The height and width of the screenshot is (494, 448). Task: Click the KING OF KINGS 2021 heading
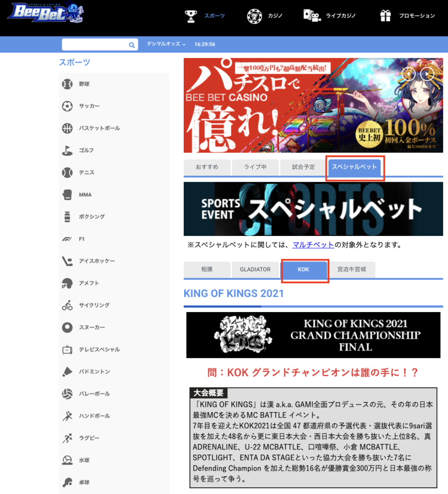click(x=233, y=294)
